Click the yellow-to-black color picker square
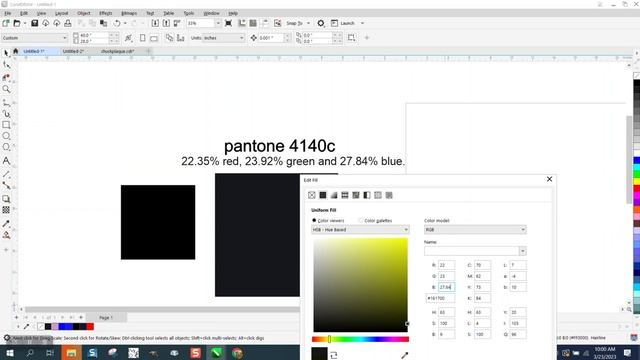 click(x=360, y=285)
